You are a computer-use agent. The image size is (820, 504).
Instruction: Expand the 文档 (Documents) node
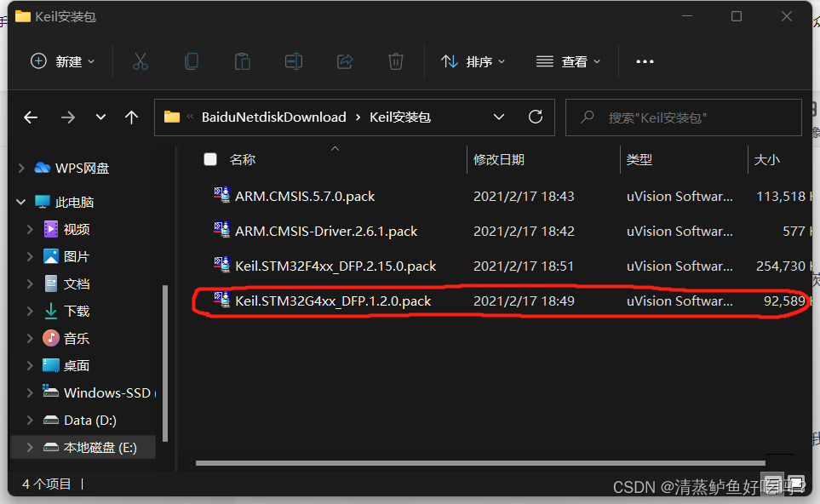click(30, 283)
